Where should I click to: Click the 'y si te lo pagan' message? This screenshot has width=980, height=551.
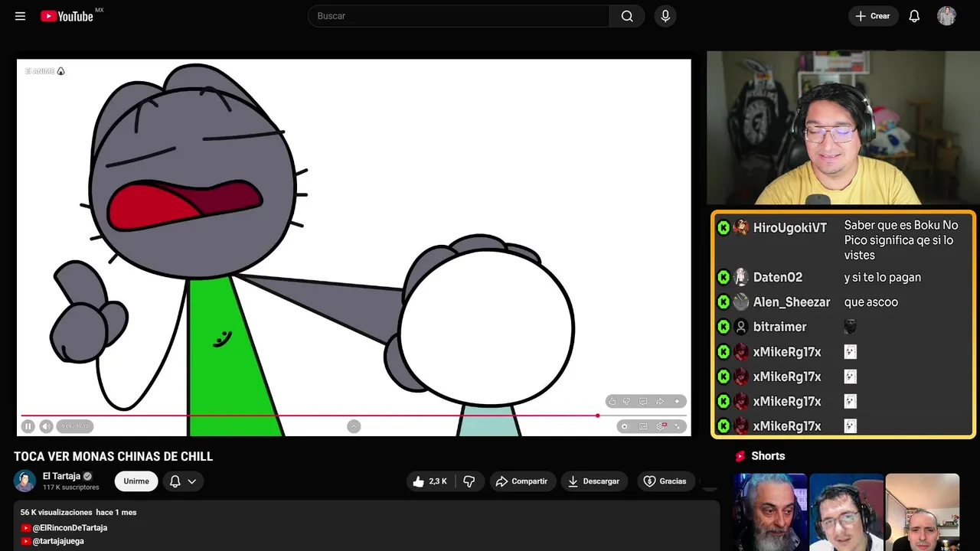(x=883, y=278)
